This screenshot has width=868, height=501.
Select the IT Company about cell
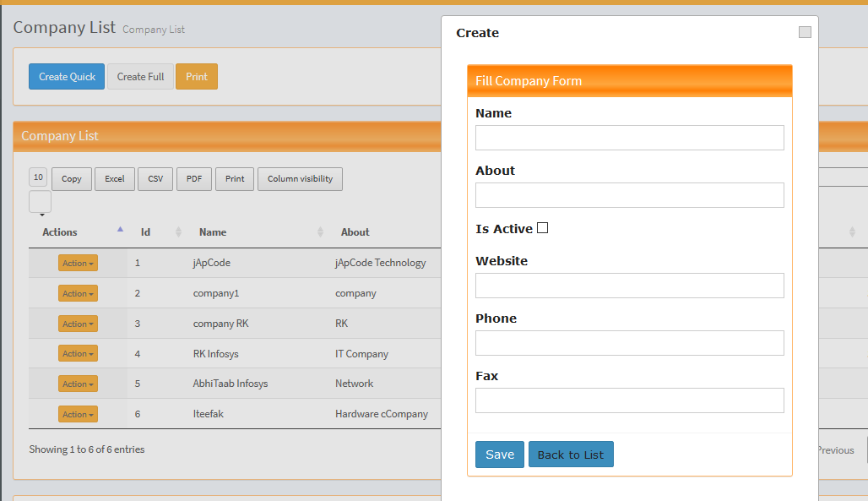point(361,354)
